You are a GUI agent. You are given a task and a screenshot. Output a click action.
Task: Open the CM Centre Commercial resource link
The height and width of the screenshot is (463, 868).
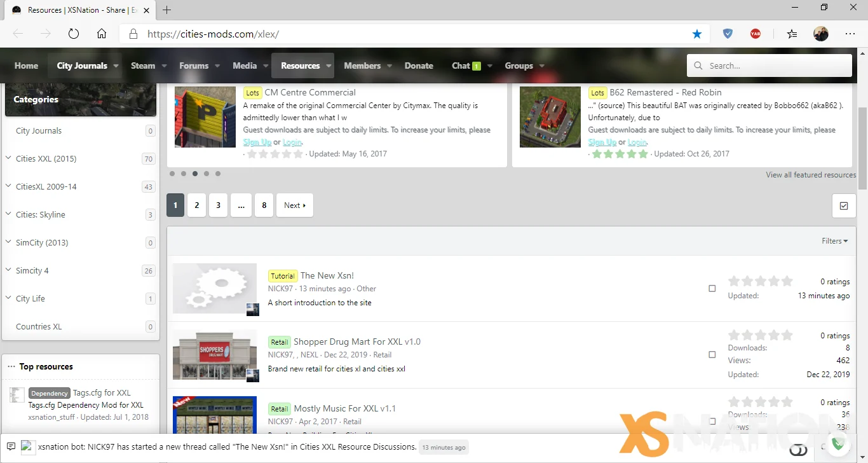tap(310, 92)
